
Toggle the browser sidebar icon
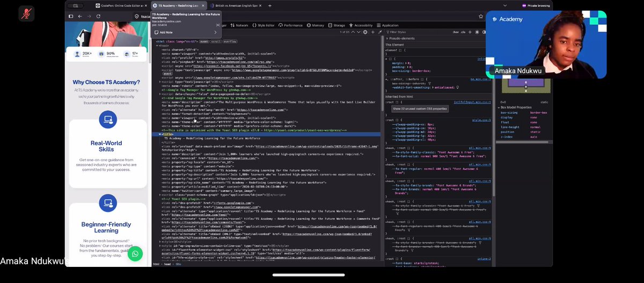(x=71, y=16)
